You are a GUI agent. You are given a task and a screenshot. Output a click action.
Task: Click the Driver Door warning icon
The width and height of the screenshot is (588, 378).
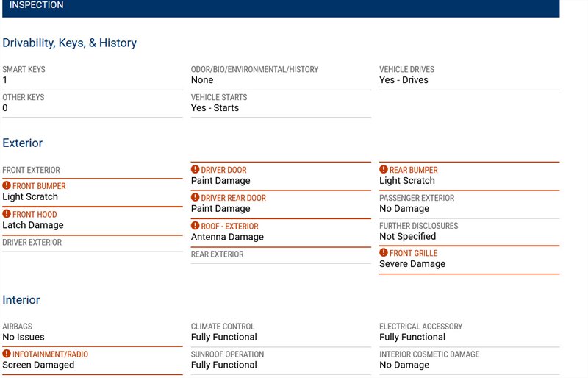point(196,170)
